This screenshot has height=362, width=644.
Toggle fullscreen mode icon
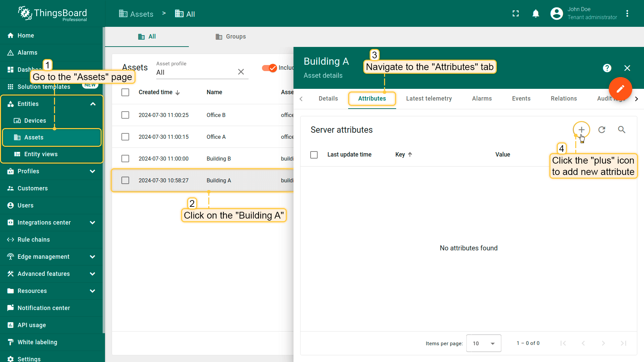point(516,13)
